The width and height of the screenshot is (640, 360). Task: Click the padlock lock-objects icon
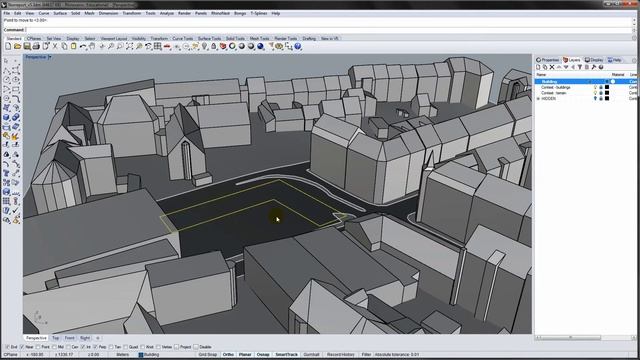click(213, 47)
